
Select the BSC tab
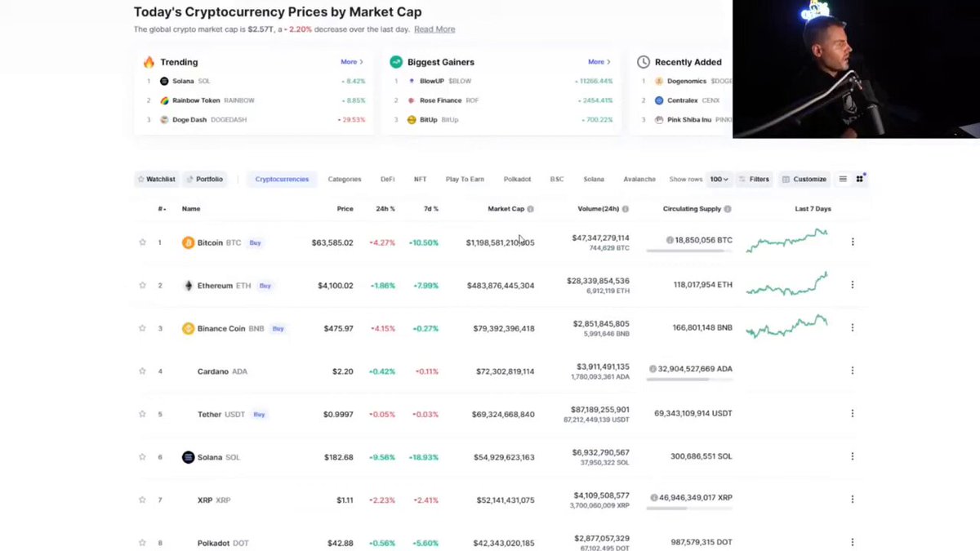pyautogui.click(x=557, y=179)
